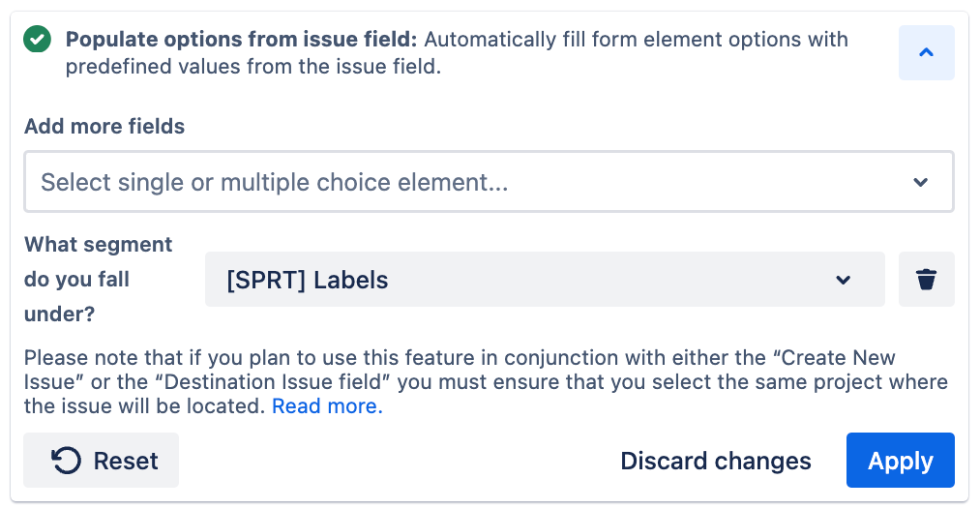This screenshot has width=980, height=509.
Task: Click the What segment do you fall under label
Action: (x=98, y=279)
